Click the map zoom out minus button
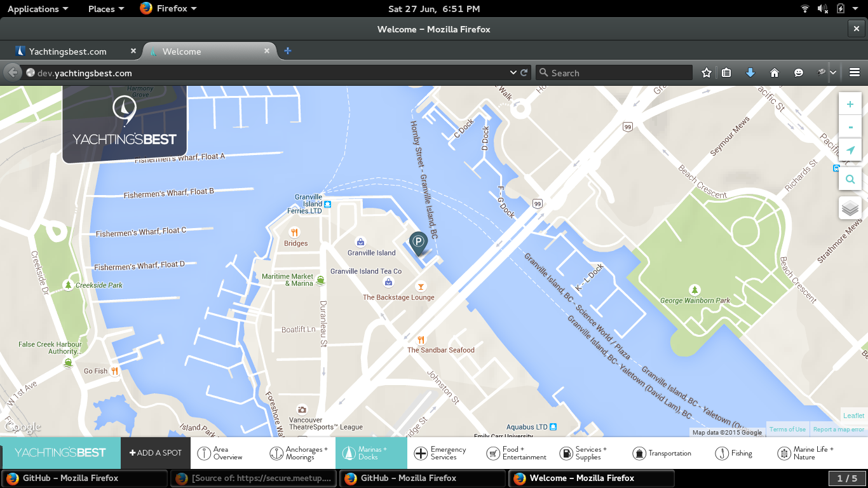868x488 pixels. click(850, 126)
